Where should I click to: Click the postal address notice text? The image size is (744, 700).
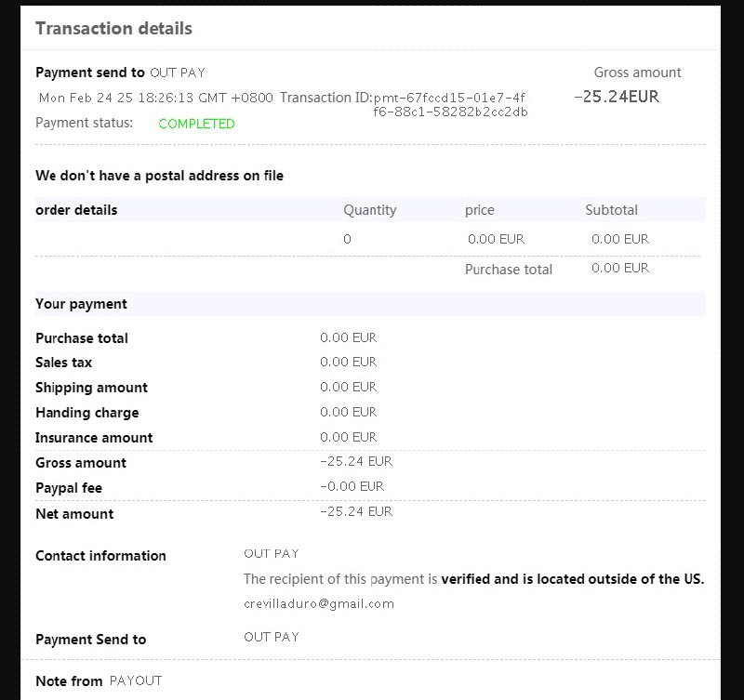[x=159, y=176]
